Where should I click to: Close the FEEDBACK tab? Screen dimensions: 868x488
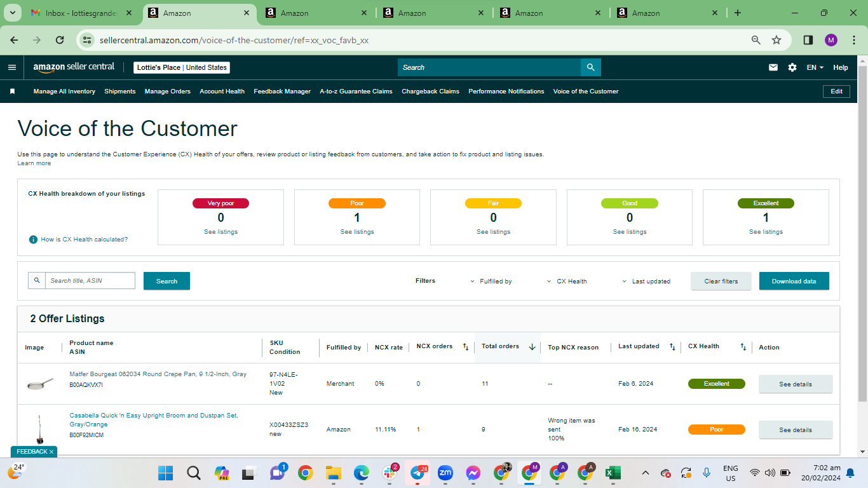(51, 452)
